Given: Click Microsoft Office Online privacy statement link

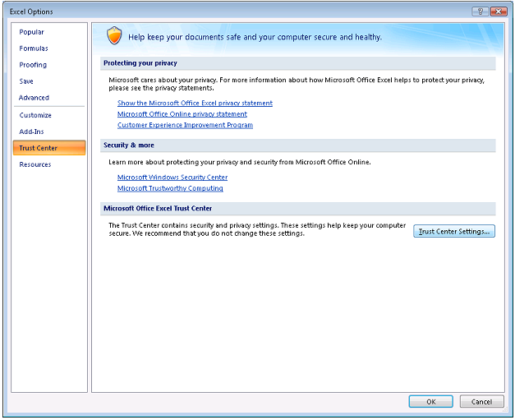Looking at the screenshot, I should [182, 114].
